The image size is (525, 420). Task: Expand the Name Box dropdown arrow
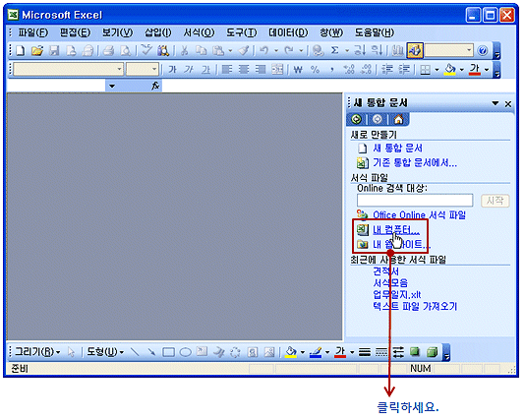[x=112, y=87]
